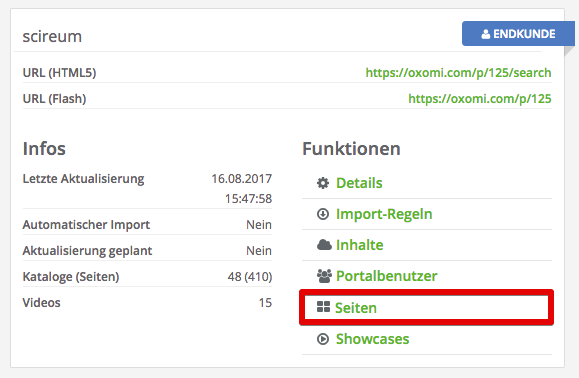This screenshot has width=579, height=378.
Task: Open the Showcases link
Action: pyautogui.click(x=372, y=339)
